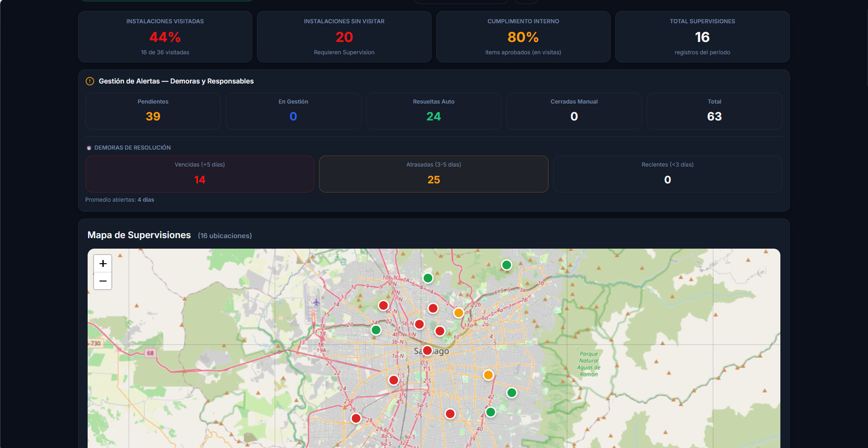Select the red marker beside the 5b-N label
The image size is (868, 448).
coord(419,324)
